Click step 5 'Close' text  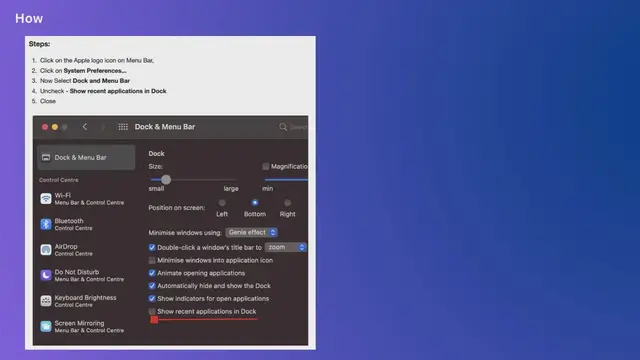[48, 101]
